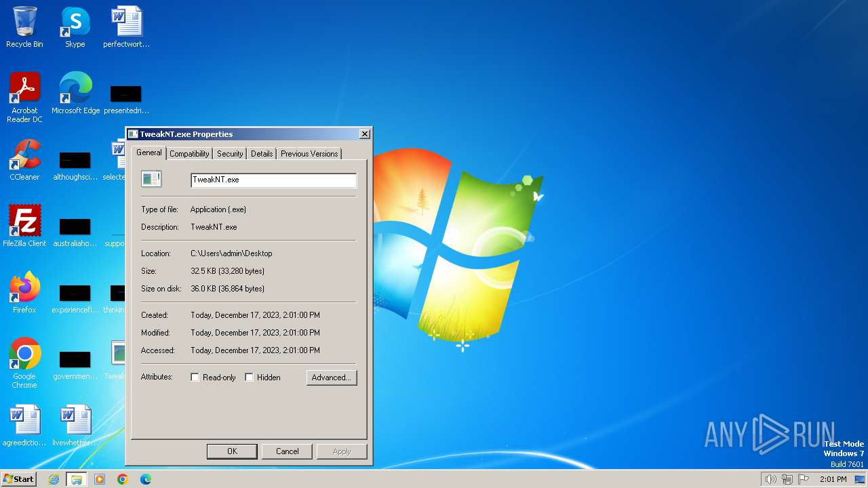This screenshot has height=488, width=868.
Task: Open Internet Explorer from the taskbar
Action: click(x=54, y=479)
